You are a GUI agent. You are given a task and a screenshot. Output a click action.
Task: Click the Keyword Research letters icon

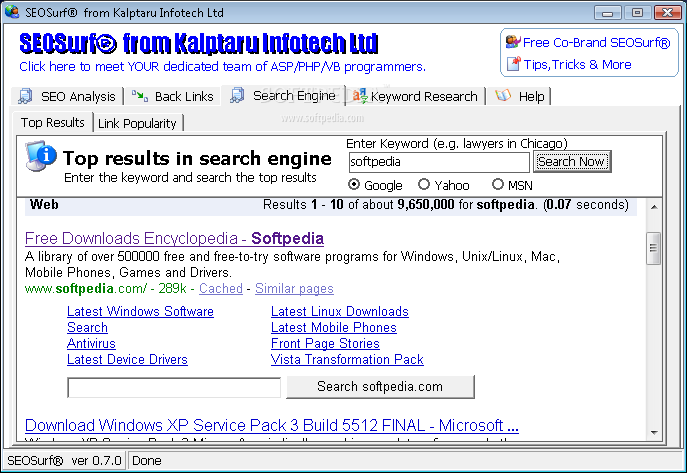(x=360, y=96)
